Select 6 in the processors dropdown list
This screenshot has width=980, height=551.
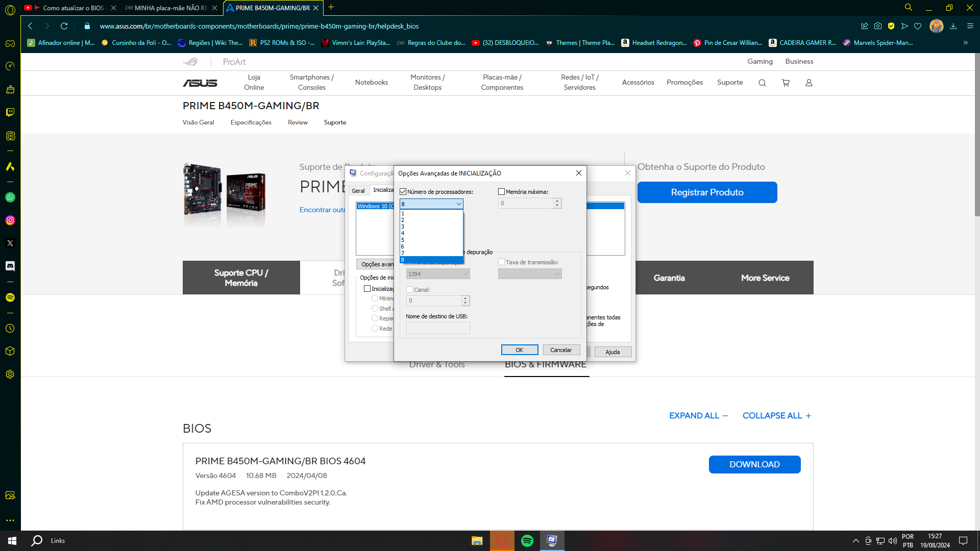pos(431,246)
